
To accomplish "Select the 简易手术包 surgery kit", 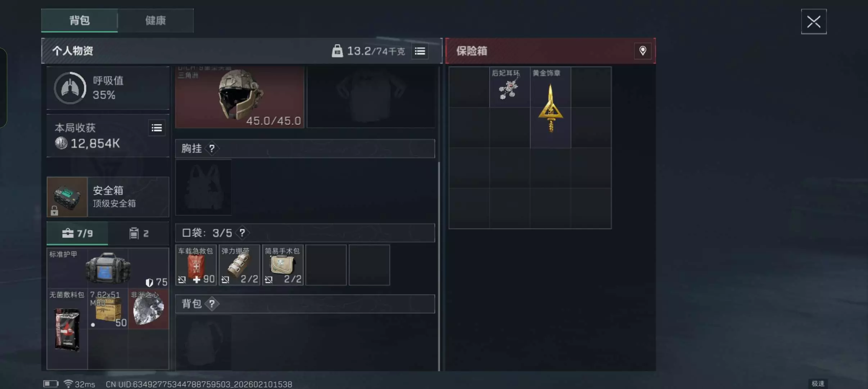I will click(x=283, y=265).
